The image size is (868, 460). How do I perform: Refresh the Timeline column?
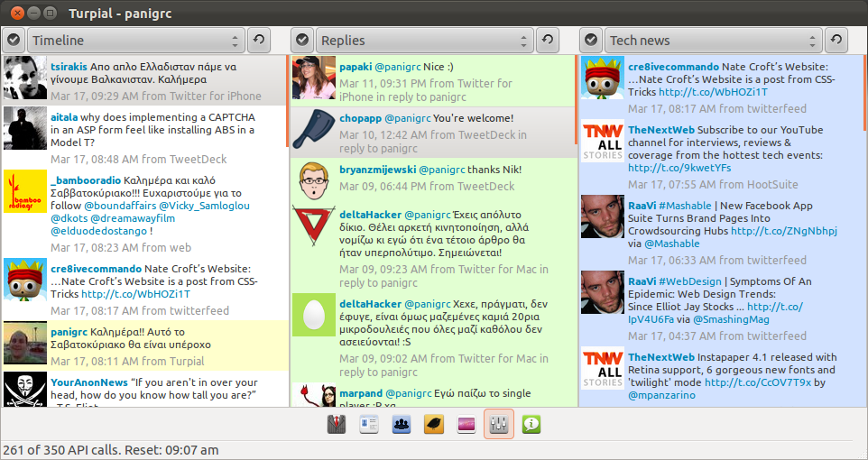[259, 41]
